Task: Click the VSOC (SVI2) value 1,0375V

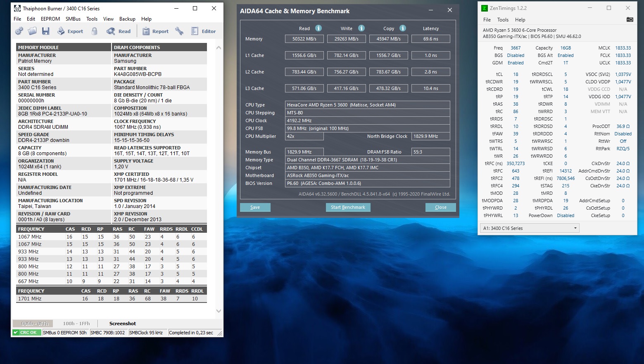Action: click(x=623, y=74)
